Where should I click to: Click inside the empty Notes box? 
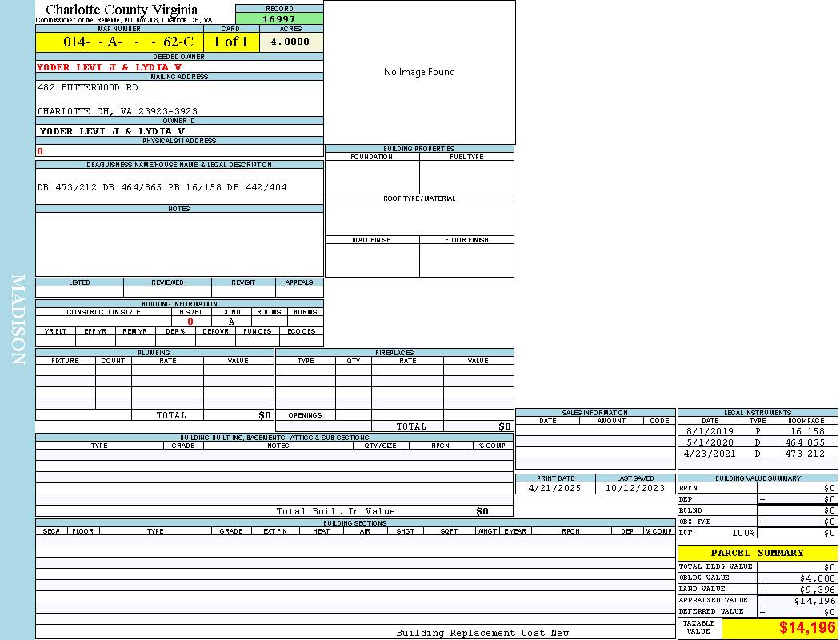coord(179,244)
